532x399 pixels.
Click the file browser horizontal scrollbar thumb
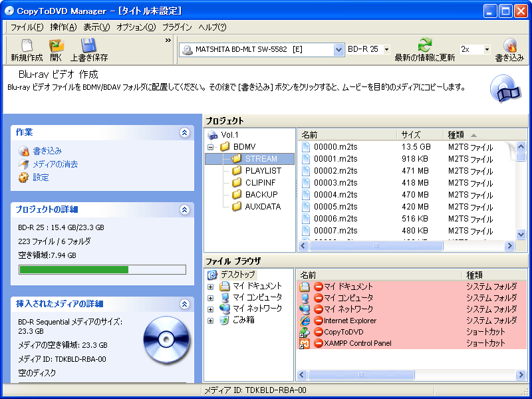pyautogui.click(x=361, y=374)
